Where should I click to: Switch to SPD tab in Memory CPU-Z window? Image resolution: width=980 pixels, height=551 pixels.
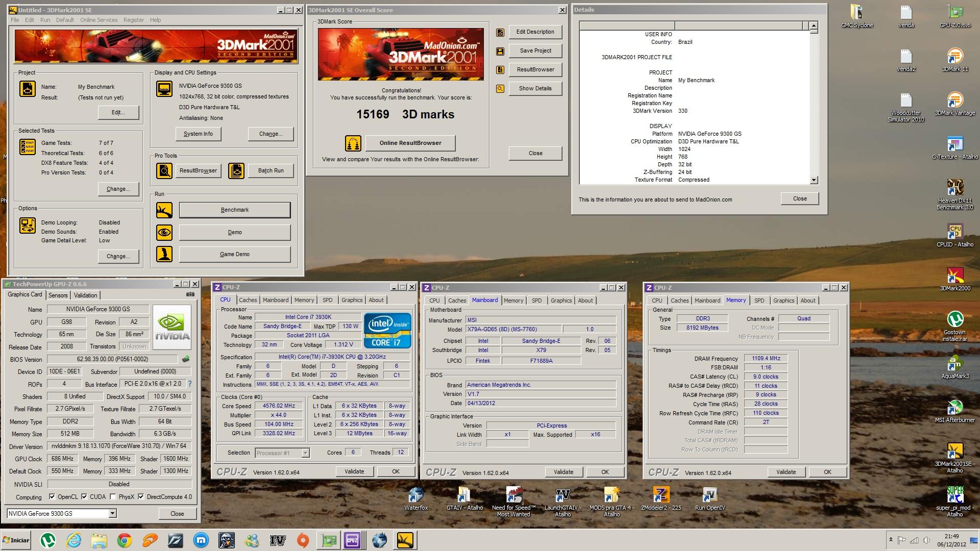(759, 301)
